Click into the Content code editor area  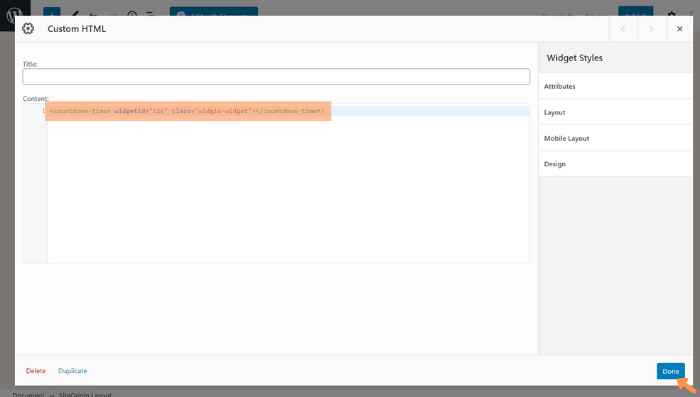point(276,184)
